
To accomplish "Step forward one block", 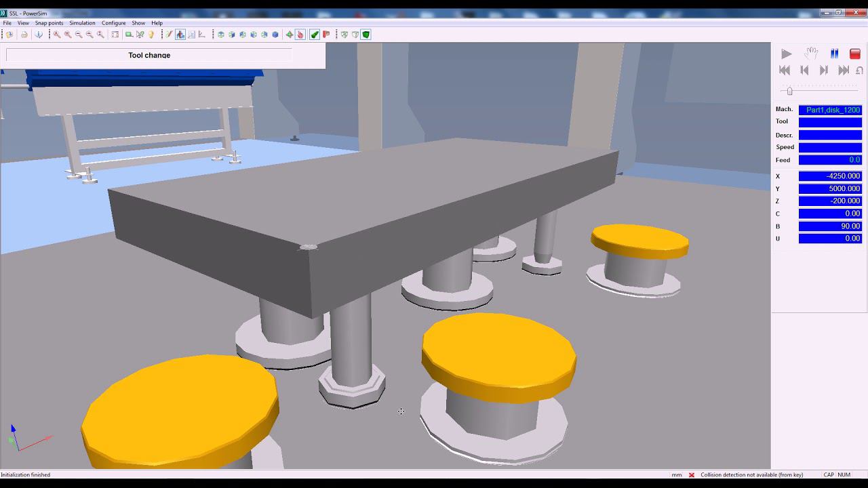I will coord(824,70).
